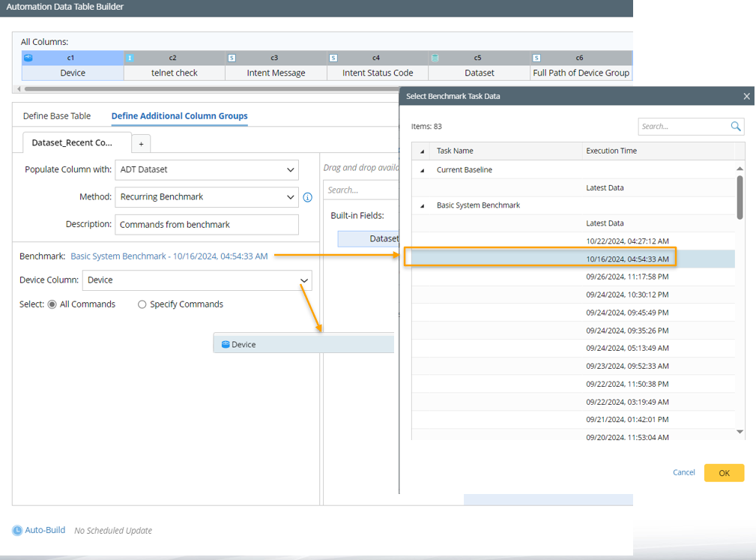Expand the Device Column dropdown

pos(303,280)
